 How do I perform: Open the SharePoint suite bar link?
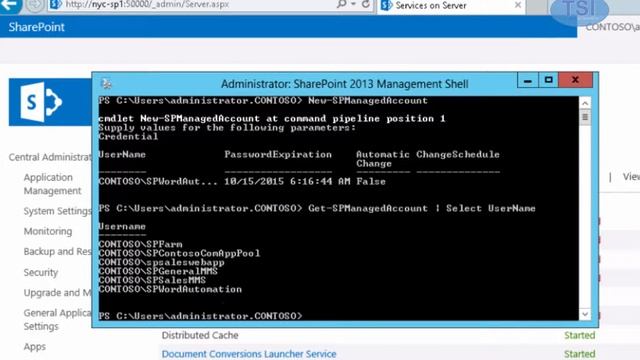point(36,27)
